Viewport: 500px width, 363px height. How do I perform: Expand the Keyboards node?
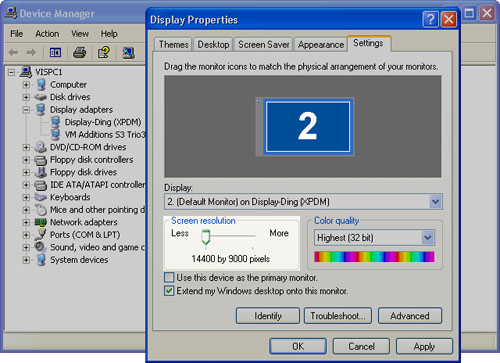[26, 197]
